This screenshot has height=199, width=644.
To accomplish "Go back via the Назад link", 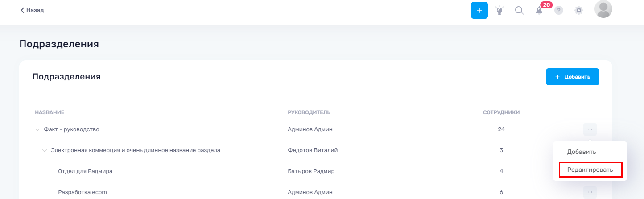I will pos(32,10).
